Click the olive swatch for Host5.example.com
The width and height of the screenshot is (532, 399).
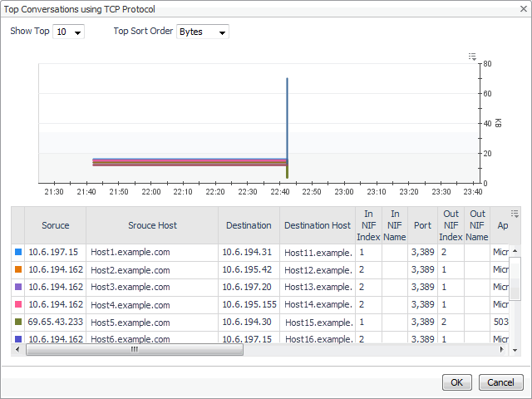(x=18, y=322)
